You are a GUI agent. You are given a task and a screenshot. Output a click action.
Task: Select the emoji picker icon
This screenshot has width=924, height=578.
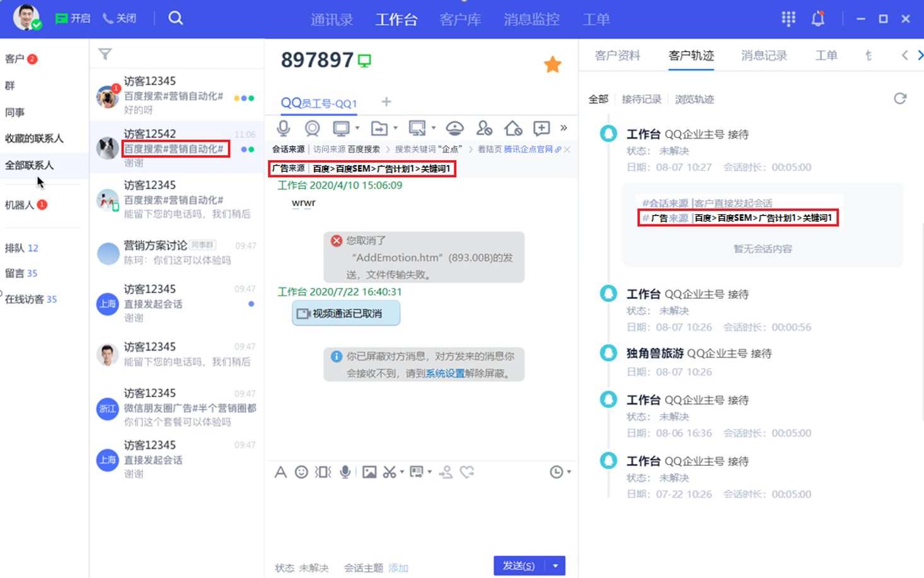coord(301,471)
